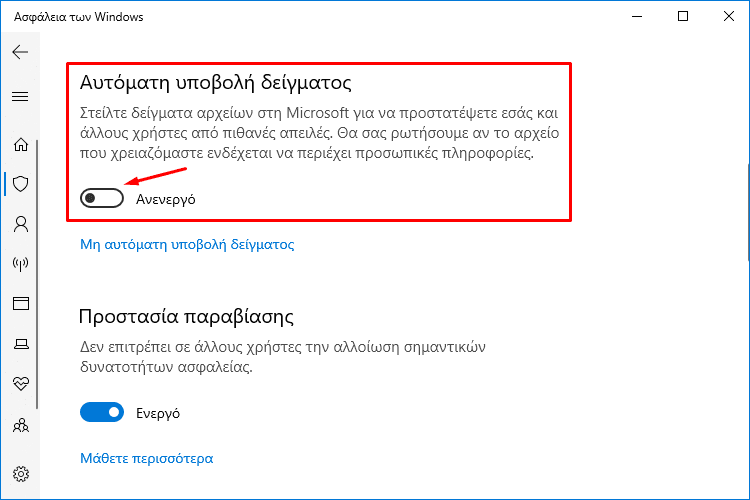
Task: Open firewall and network protection icon
Action: 21,263
